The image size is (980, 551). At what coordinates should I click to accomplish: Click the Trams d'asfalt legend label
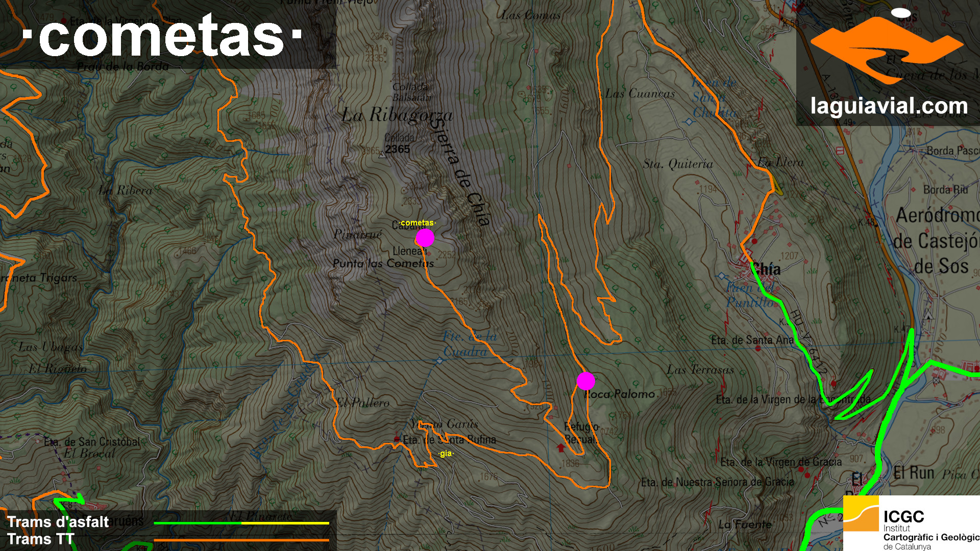pos(58,522)
